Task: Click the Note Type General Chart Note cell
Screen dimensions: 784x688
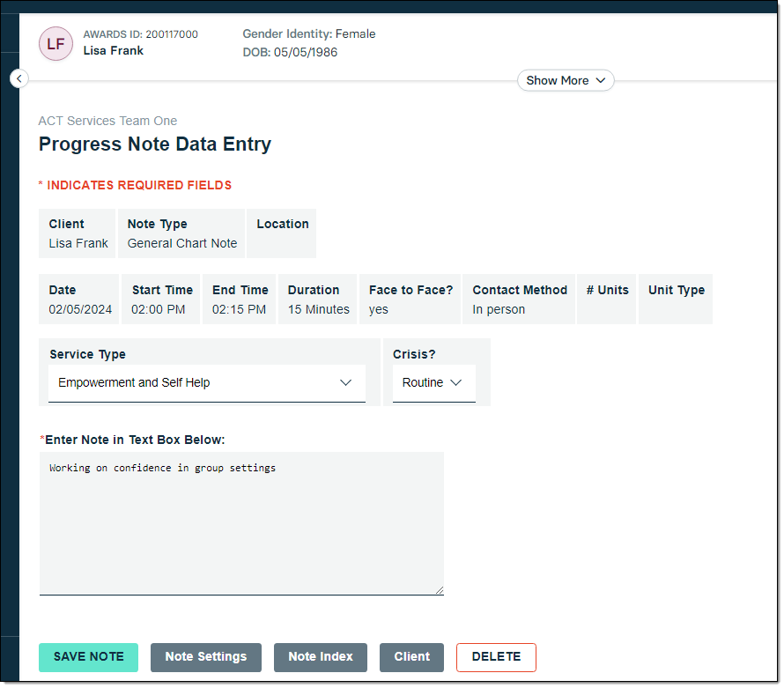Action: coord(181,243)
